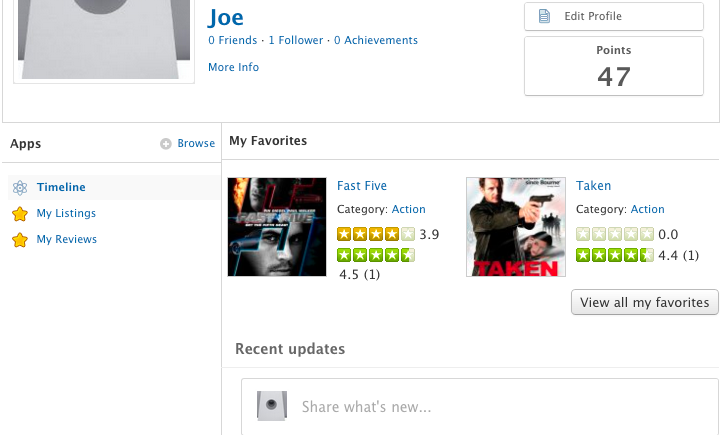
Task: Click the Edit Profile document icon
Action: pyautogui.click(x=544, y=17)
